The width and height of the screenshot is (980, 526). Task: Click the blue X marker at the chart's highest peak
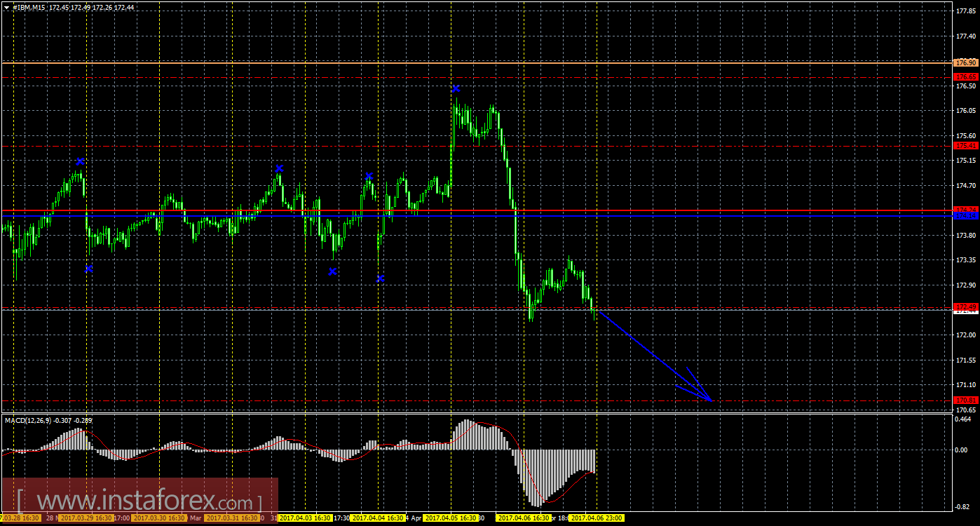click(456, 89)
